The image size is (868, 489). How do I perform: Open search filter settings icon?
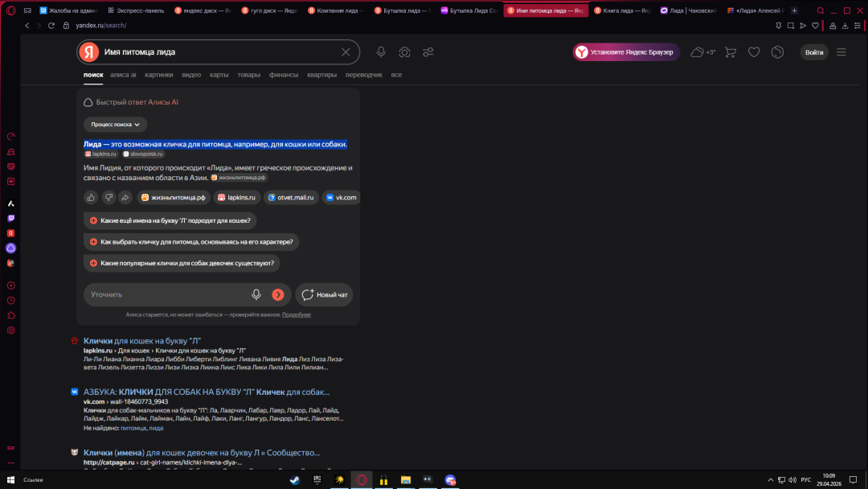(428, 52)
